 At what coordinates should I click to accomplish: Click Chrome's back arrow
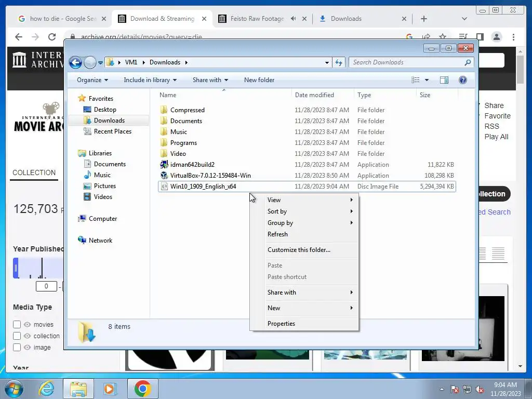pos(19,37)
